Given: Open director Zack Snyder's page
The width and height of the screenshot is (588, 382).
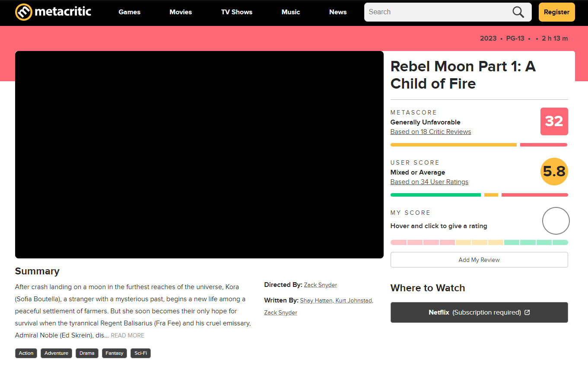Looking at the screenshot, I should (320, 285).
